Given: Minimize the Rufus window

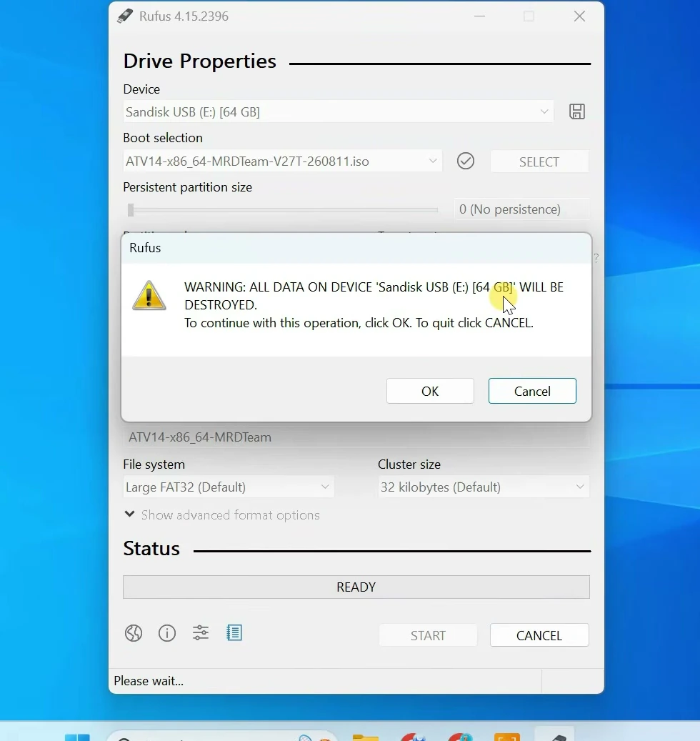Looking at the screenshot, I should pos(479,16).
